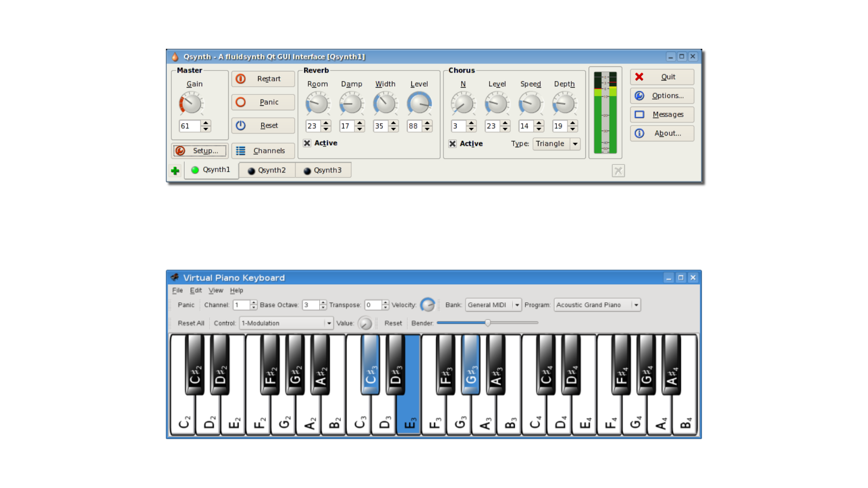Open the About dialog
Viewport: 868px width, 488px height.
coord(662,133)
